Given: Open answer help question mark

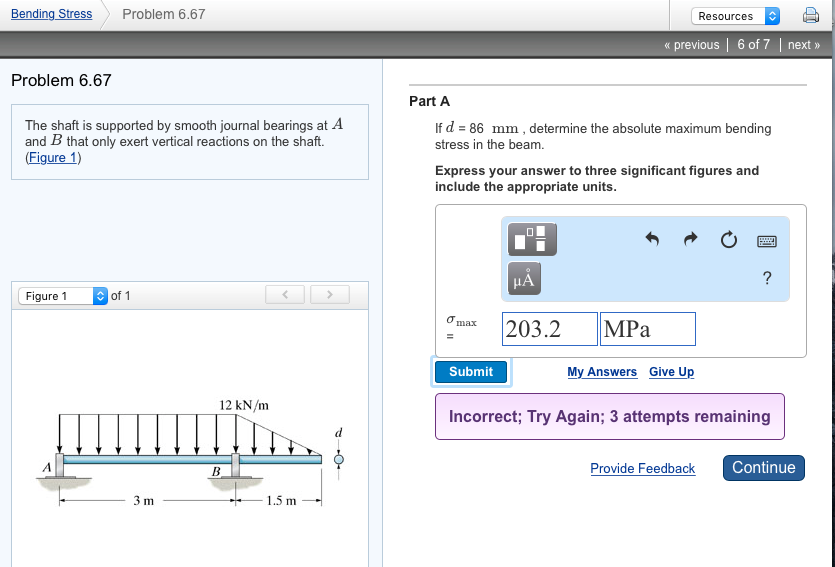Looking at the screenshot, I should pyautogui.click(x=767, y=278).
